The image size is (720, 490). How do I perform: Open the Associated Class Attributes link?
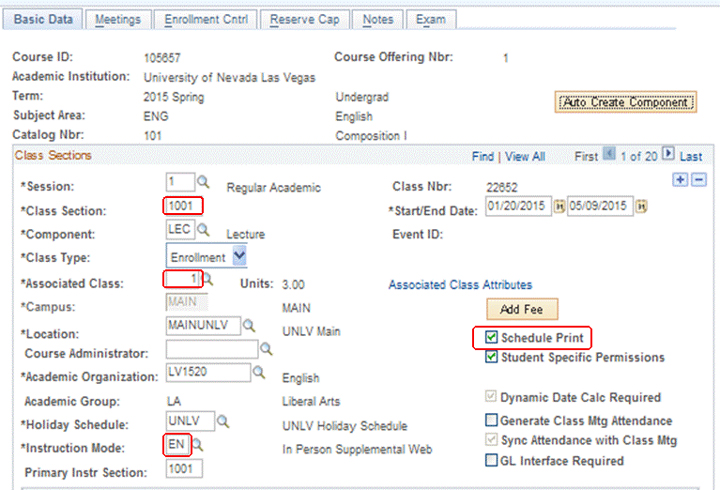tap(460, 285)
